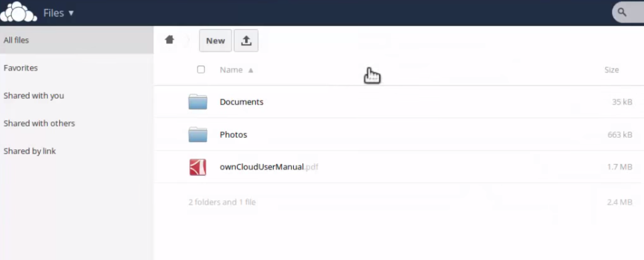This screenshot has width=644, height=260.
Task: Click the '2 folders and 1 file' summary
Action: [222, 203]
